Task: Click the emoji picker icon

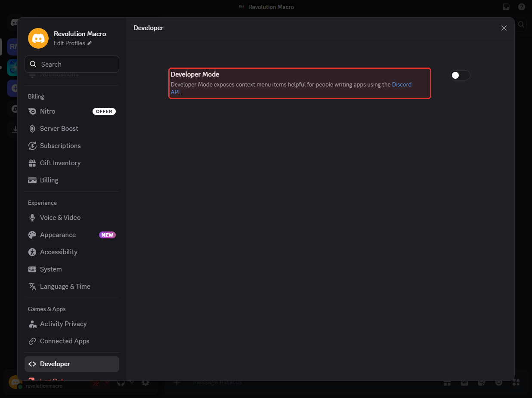Action: [499, 382]
